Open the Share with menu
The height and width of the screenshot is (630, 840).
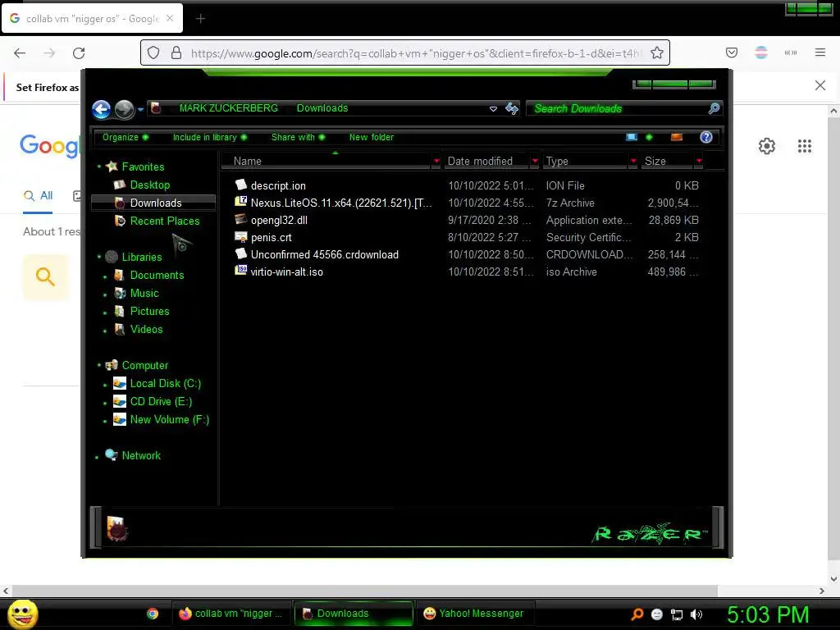pyautogui.click(x=298, y=137)
